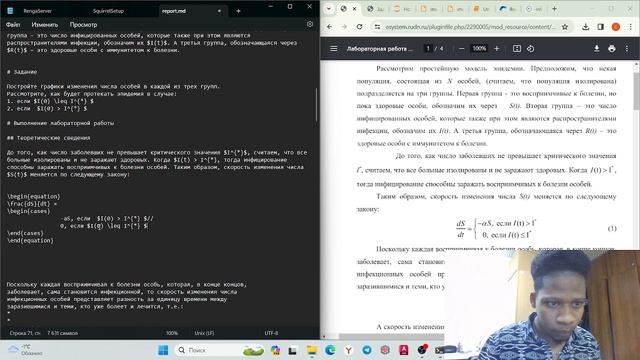Click the UTF-8 encoding indicator
This screenshot has width=640, height=360.
271,333
